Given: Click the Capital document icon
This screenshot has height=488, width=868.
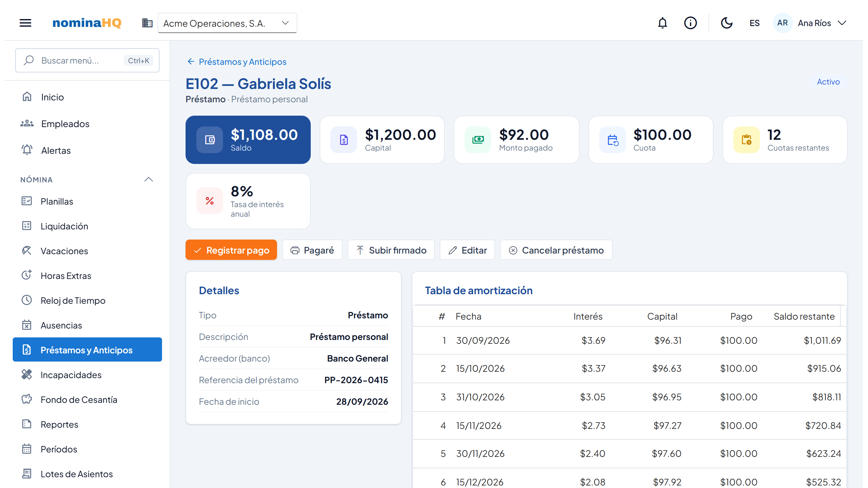Looking at the screenshot, I should (x=344, y=139).
